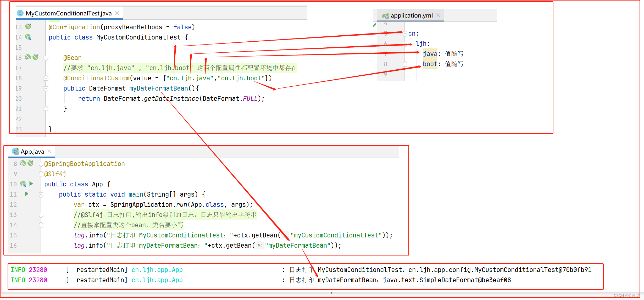Click the Spring gutter icon on App.java line 10
The width and height of the screenshot is (644, 300).
[x=23, y=184]
